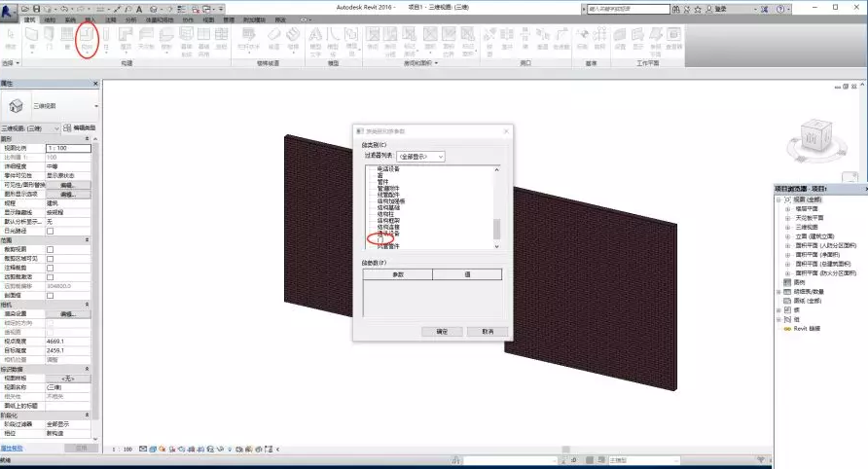Click the Open file icon in quick access
Viewport: 868px width, 469px height.
pyautogui.click(x=26, y=9)
